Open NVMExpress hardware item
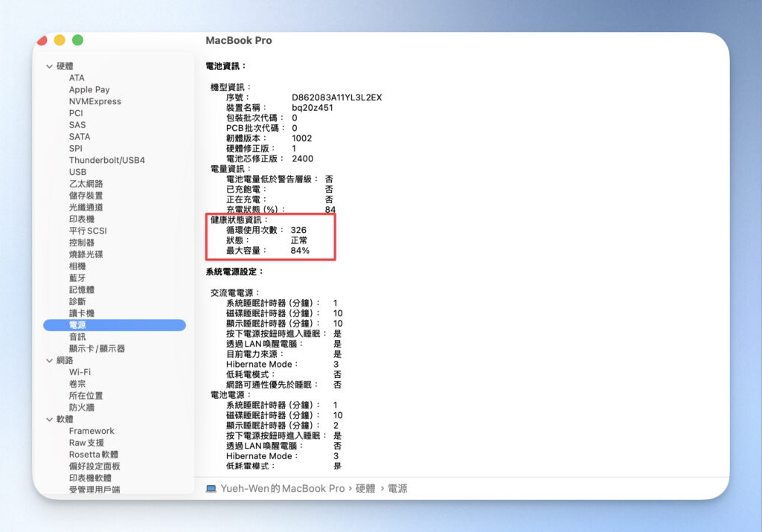Screen dimensions: 762x532 pyautogui.click(x=95, y=101)
